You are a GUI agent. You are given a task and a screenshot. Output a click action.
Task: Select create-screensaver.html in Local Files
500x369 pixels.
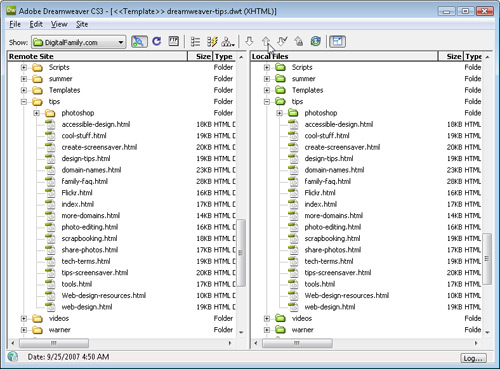pos(342,147)
